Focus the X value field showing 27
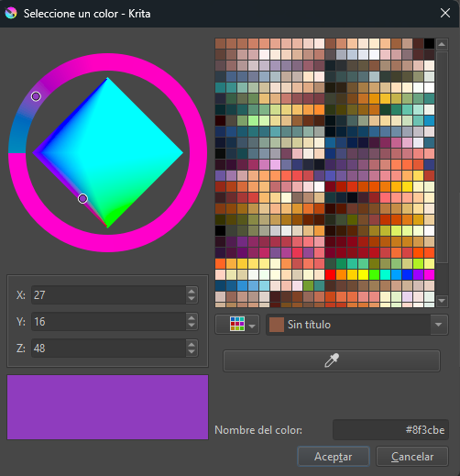Screen dimensions: 460x476 (109, 295)
